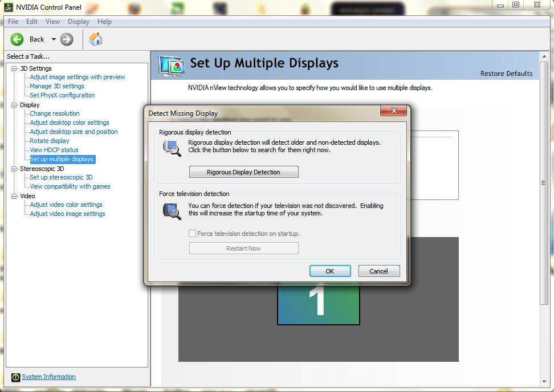The width and height of the screenshot is (554, 392).
Task: Select View compatibility with games
Action: click(70, 186)
